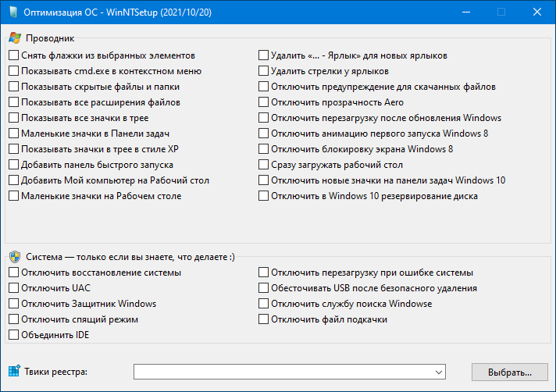Image resolution: width=556 pixels, height=392 pixels.
Task: Enable the Объединить IDE checkbox
Action: (13, 334)
